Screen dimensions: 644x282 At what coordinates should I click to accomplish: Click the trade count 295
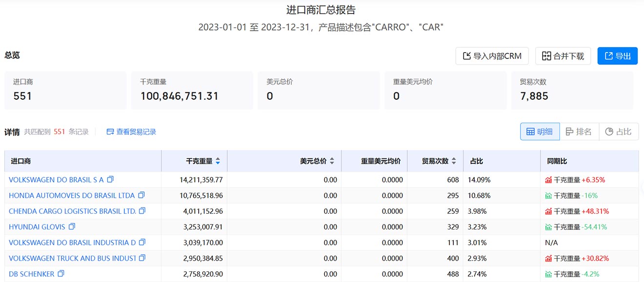pyautogui.click(x=453, y=195)
